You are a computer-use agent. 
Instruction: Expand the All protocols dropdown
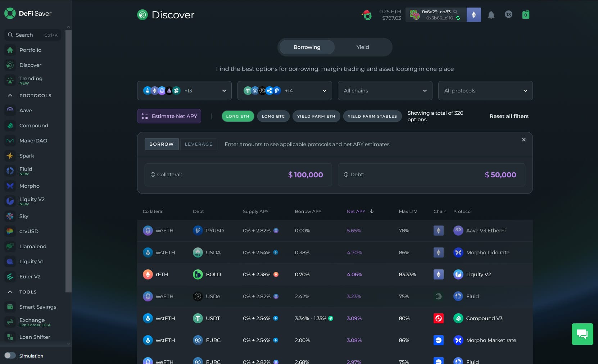(485, 91)
